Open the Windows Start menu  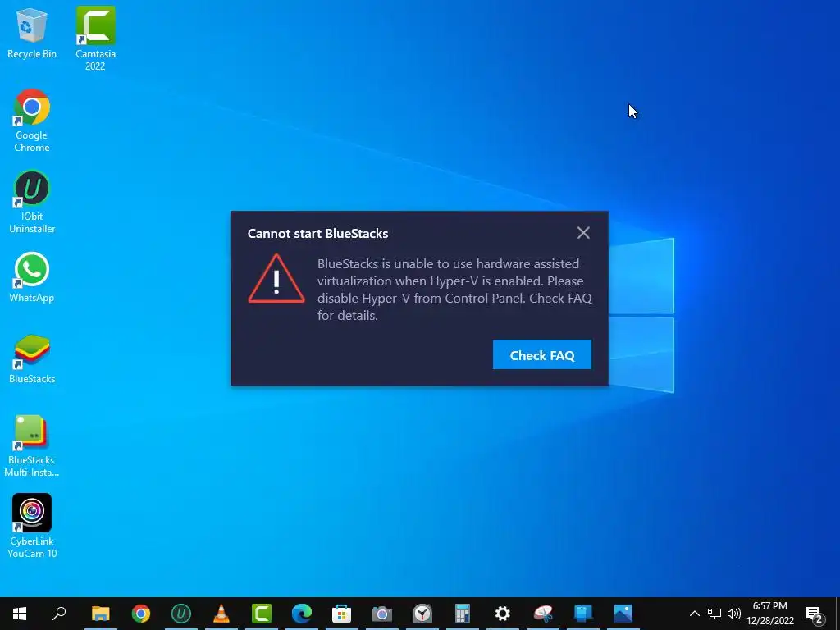(x=20, y=614)
